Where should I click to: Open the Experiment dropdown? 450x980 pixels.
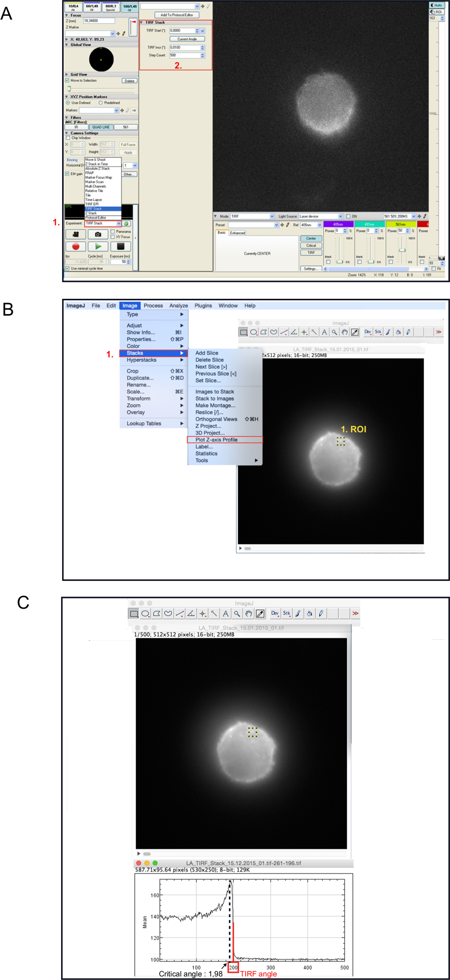coord(103,223)
